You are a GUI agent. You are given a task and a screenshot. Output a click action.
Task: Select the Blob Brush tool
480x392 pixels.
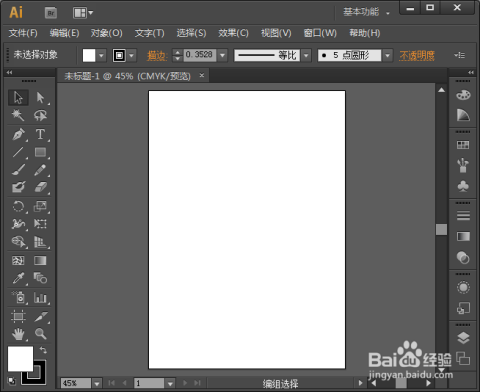[x=18, y=187]
